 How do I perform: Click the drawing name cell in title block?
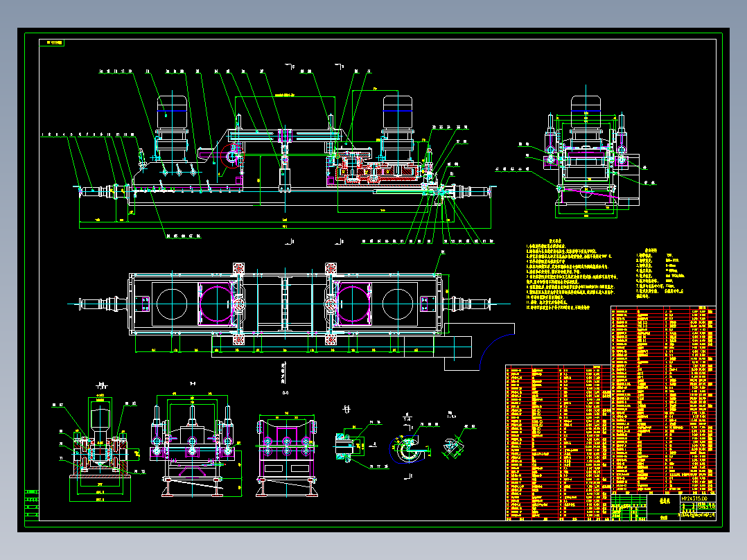pyautogui.click(x=664, y=501)
